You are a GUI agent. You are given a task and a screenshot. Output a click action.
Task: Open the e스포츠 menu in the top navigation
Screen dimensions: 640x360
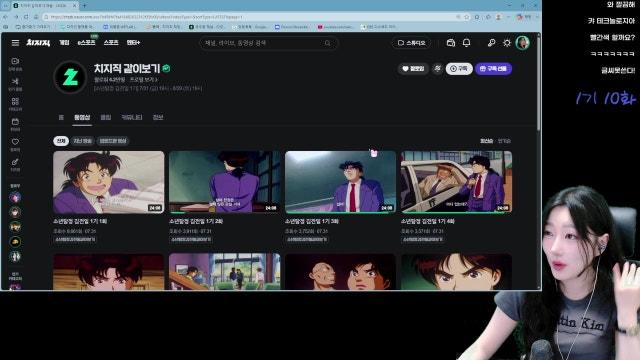tap(87, 42)
